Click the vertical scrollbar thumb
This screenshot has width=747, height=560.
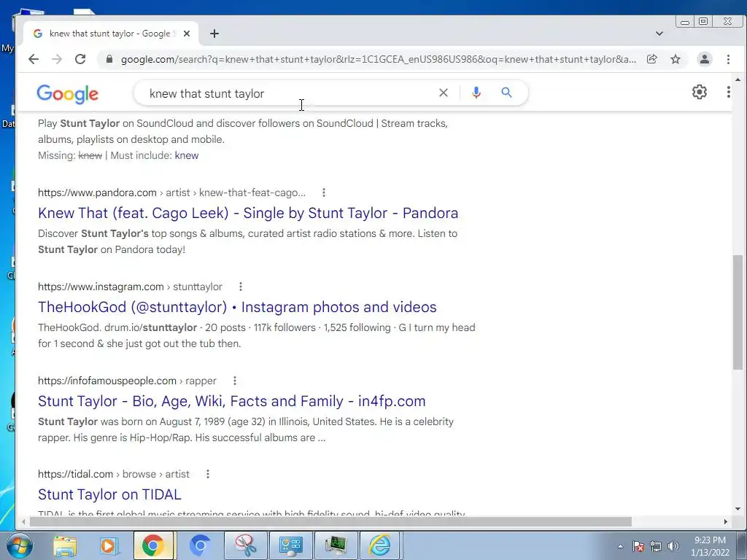(738, 312)
